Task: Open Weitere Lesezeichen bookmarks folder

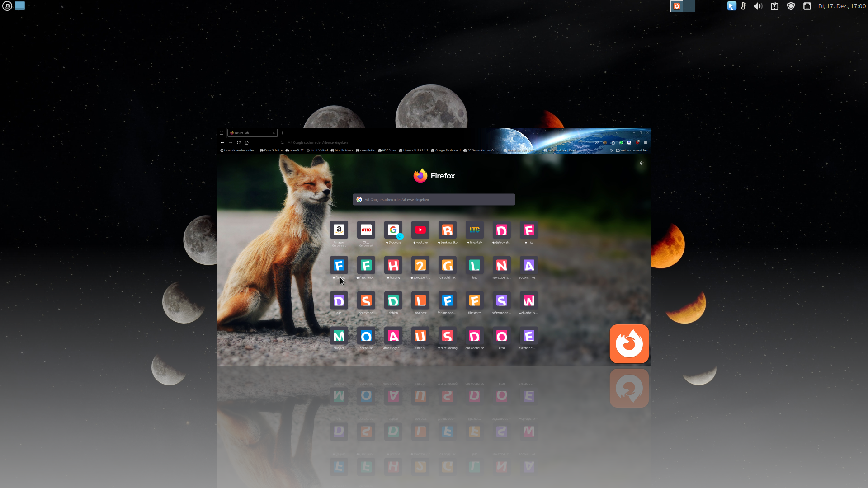Action: (632, 150)
